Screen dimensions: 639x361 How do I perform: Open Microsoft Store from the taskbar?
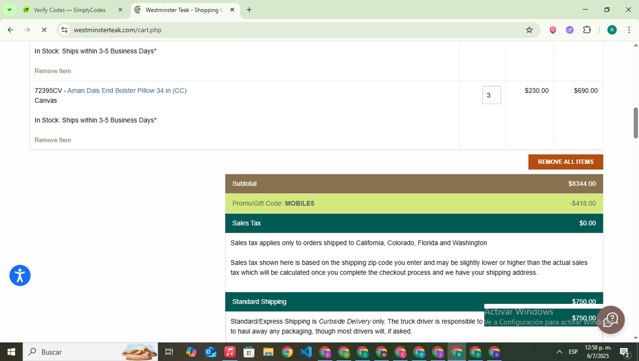(249, 352)
